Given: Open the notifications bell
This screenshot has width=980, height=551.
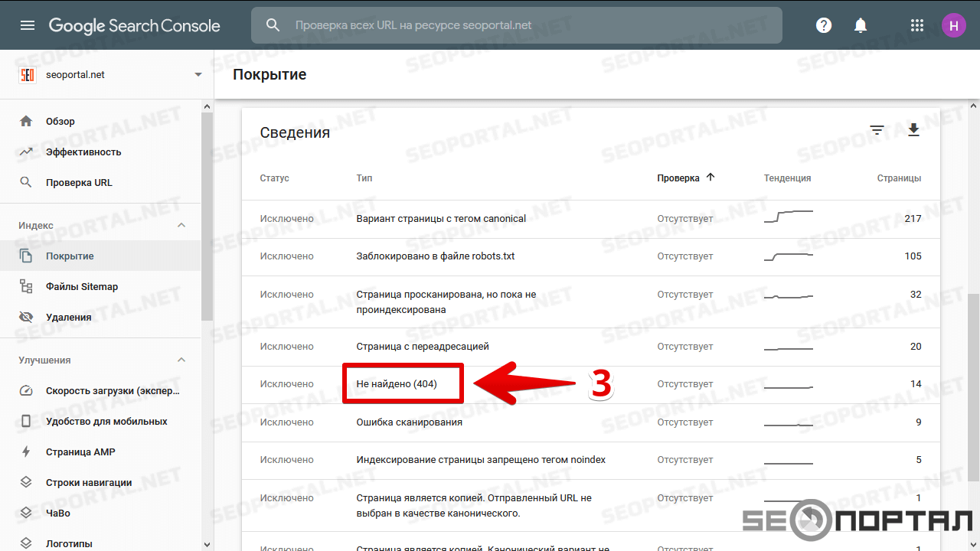Looking at the screenshot, I should pyautogui.click(x=861, y=25).
